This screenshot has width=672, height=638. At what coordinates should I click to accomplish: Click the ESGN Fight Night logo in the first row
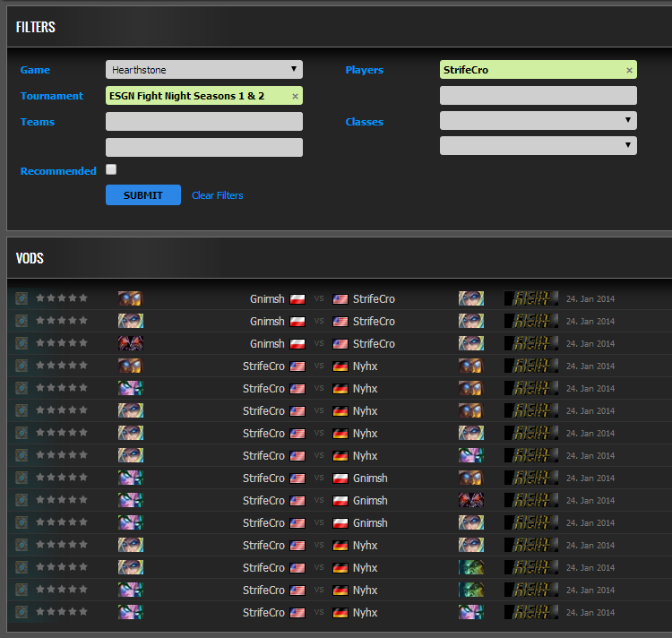point(530,298)
